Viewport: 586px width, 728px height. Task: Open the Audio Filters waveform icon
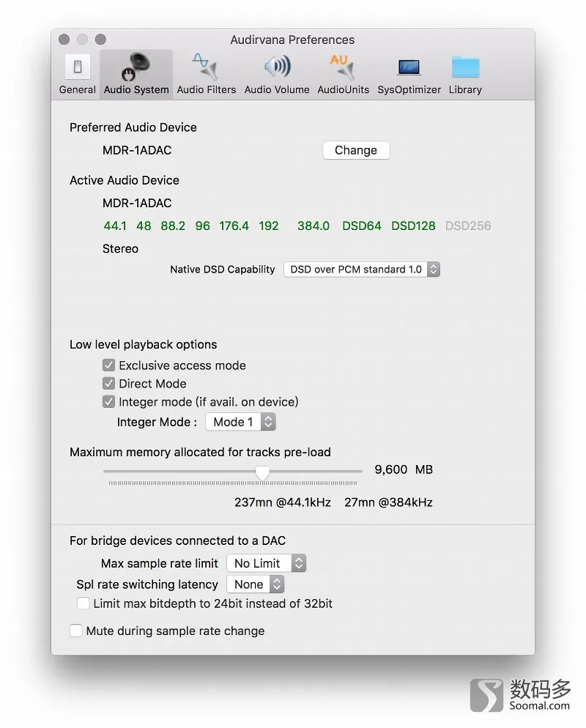point(206,67)
